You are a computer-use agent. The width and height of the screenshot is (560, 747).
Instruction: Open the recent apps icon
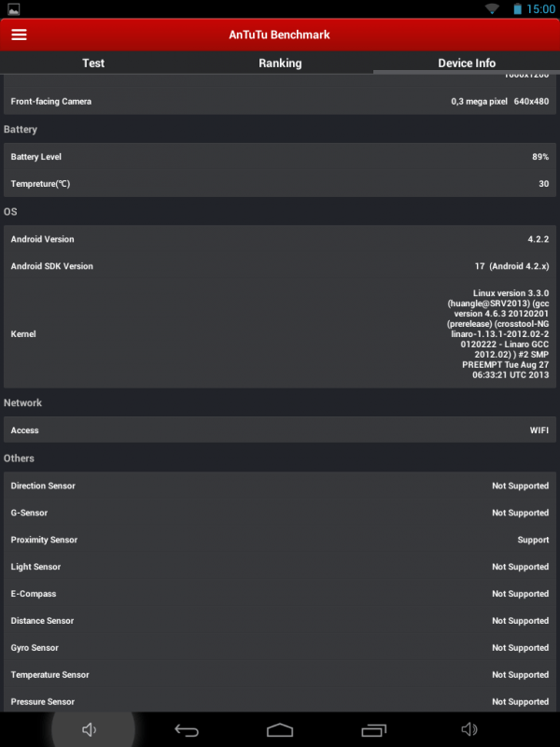pyautogui.click(x=374, y=729)
